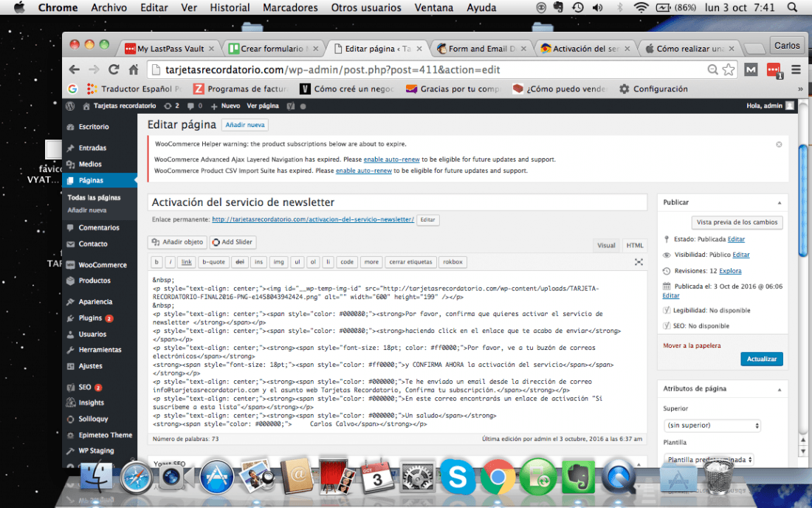
Task: Go back with browser back arrow
Action: point(75,70)
